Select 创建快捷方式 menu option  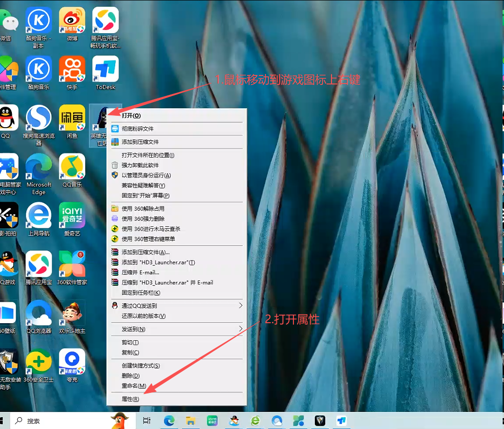point(140,365)
